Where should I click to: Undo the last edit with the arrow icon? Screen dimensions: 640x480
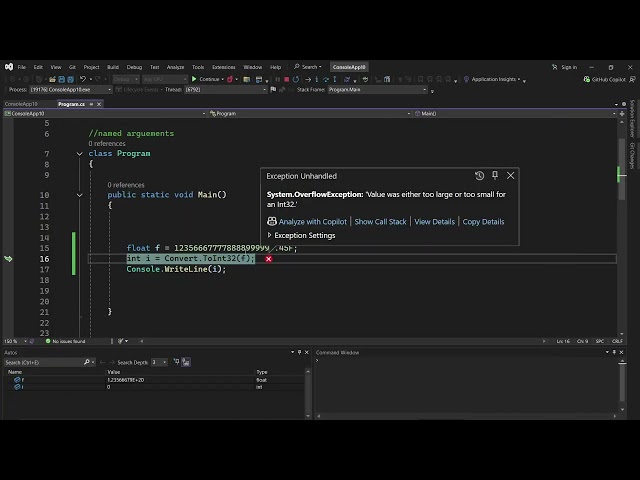tap(83, 79)
